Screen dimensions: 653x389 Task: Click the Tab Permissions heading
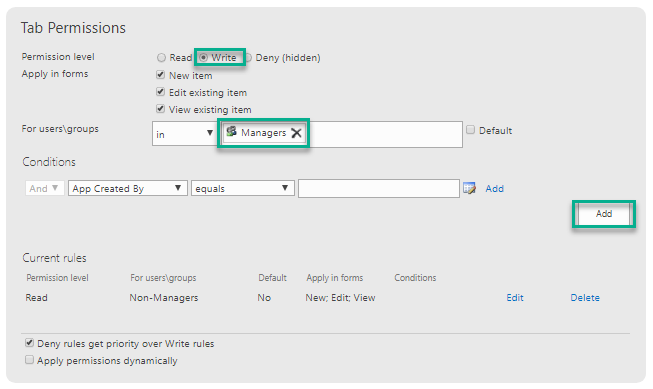click(73, 28)
